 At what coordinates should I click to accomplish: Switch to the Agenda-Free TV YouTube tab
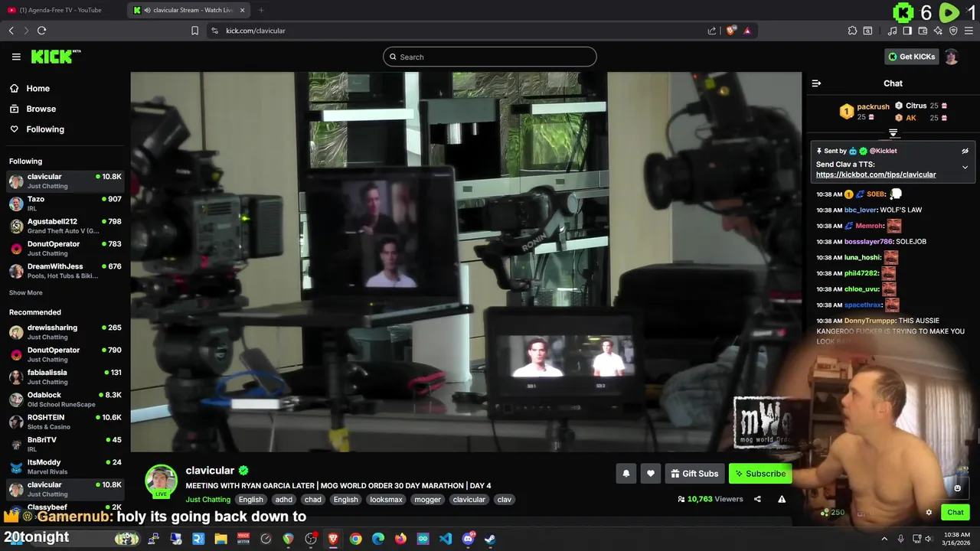(61, 10)
